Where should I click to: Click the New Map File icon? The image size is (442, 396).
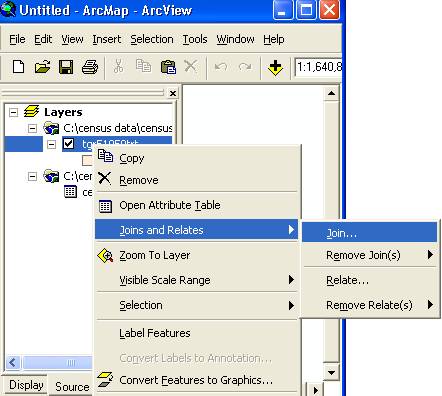pyautogui.click(x=19, y=67)
